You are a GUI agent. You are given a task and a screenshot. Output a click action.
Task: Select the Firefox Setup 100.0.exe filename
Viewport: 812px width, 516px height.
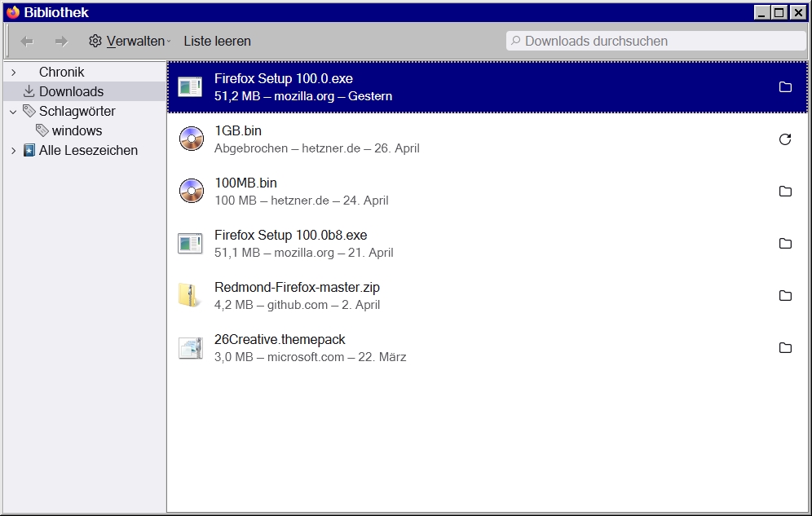click(x=283, y=79)
